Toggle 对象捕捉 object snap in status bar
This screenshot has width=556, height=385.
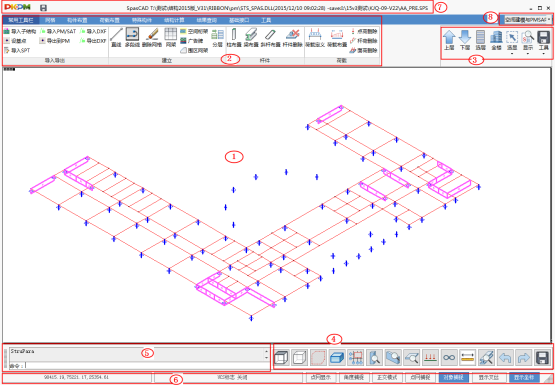454,378
